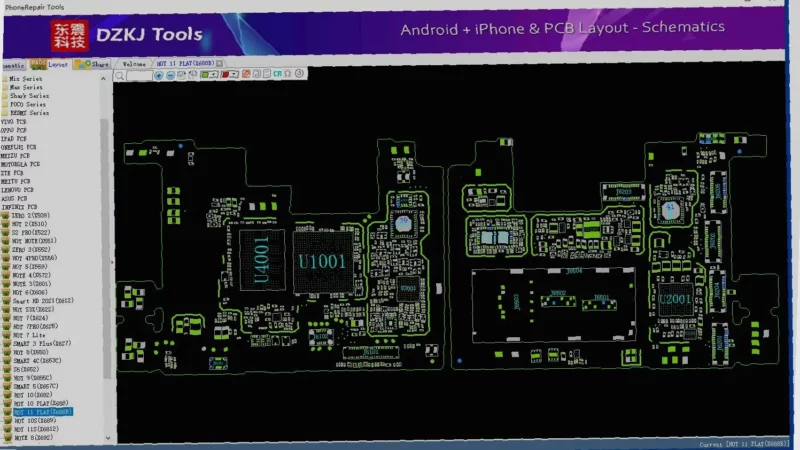Select Smart HD 2021 (X612) entry
800x450 pixels.
pos(43,301)
